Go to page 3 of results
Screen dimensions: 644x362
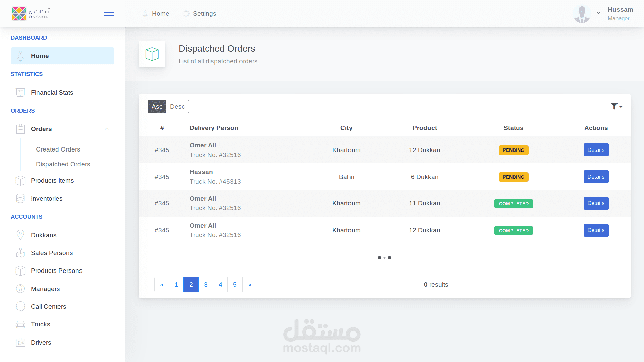pyautogui.click(x=206, y=285)
